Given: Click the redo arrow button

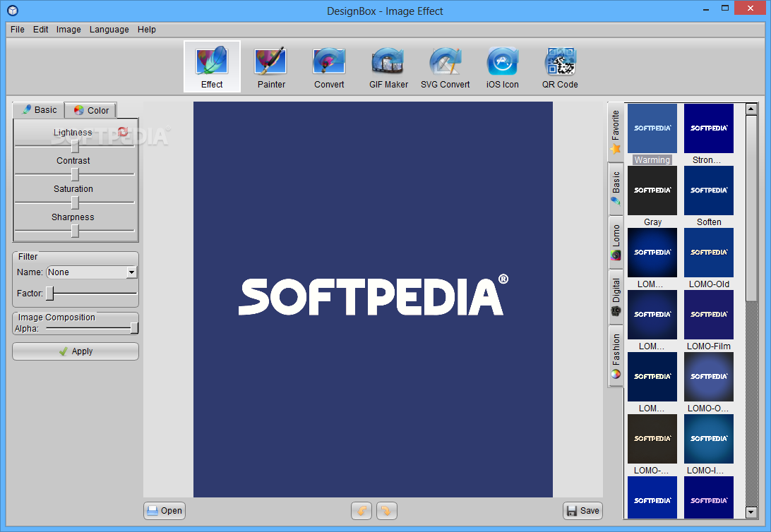Looking at the screenshot, I should [386, 510].
